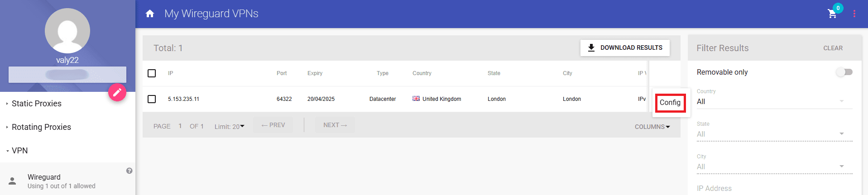868x195 pixels.
Task: Click the pink edit pencil button
Action: [x=117, y=92]
